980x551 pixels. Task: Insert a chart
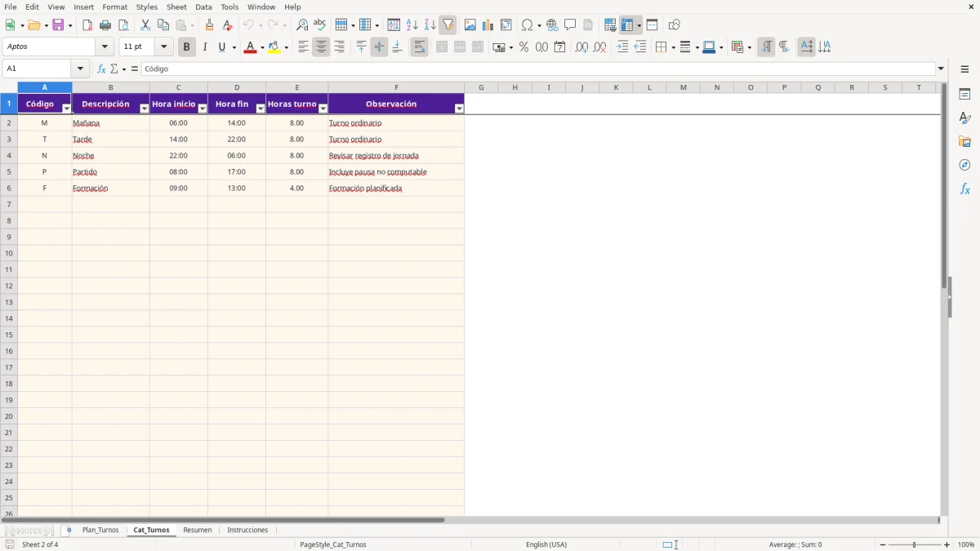point(488,25)
